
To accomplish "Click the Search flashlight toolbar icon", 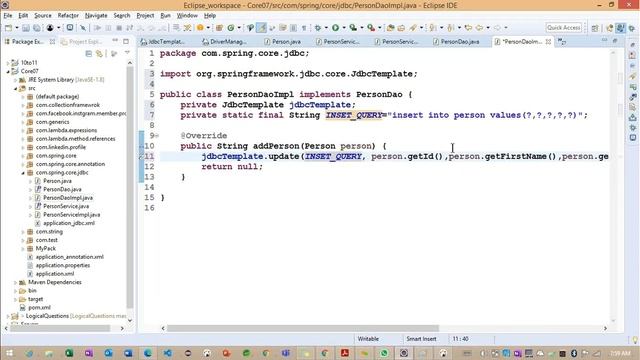I will (413, 28).
